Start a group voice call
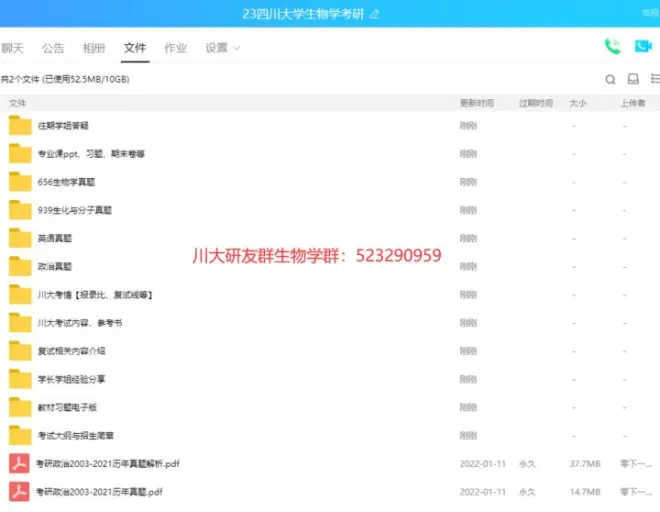 612,46
